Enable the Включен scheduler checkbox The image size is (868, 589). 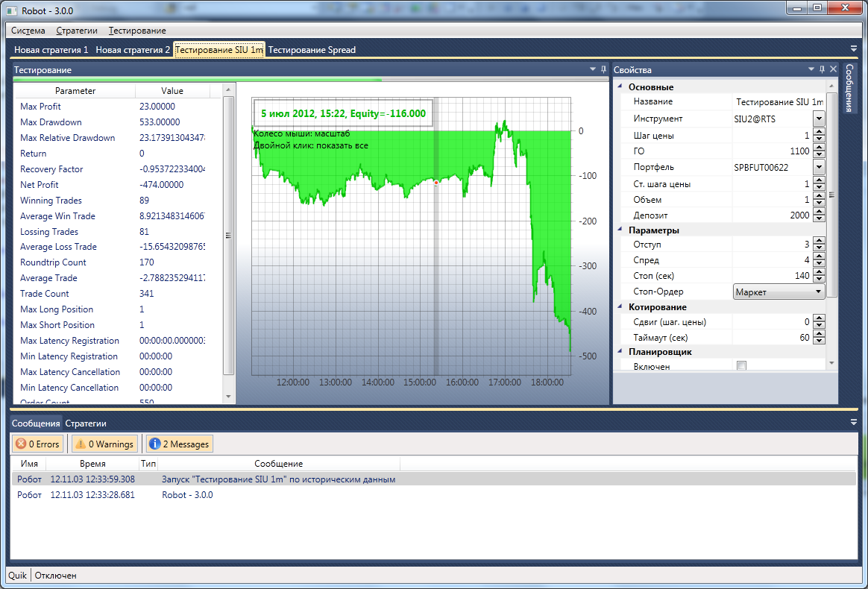(x=741, y=366)
